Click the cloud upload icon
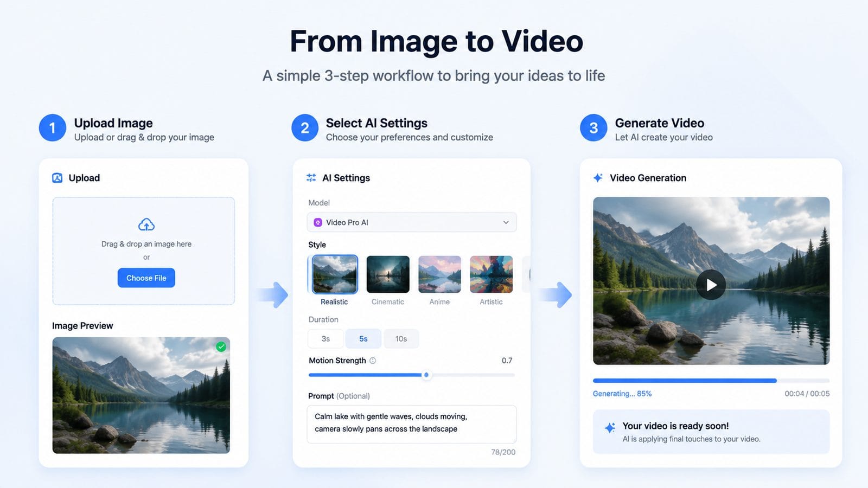 click(146, 224)
